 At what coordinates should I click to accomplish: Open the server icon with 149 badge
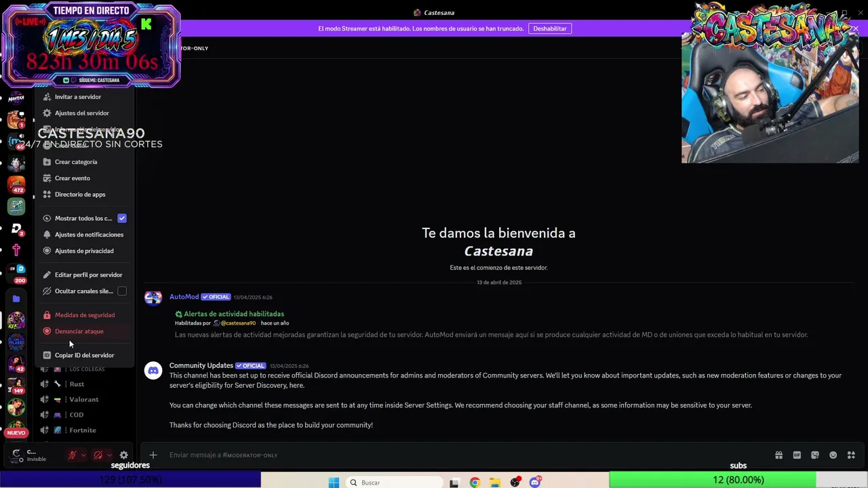point(16,386)
